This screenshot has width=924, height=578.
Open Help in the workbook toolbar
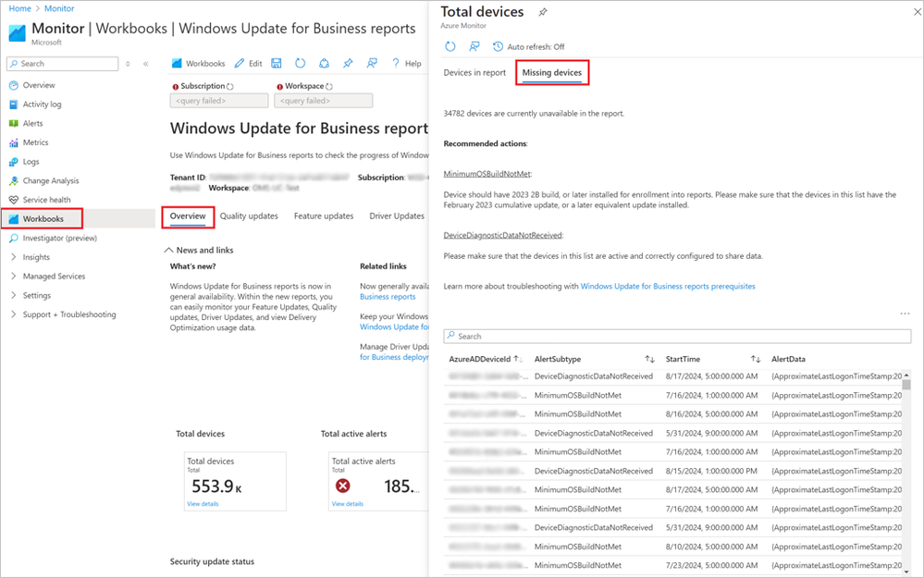click(x=407, y=64)
